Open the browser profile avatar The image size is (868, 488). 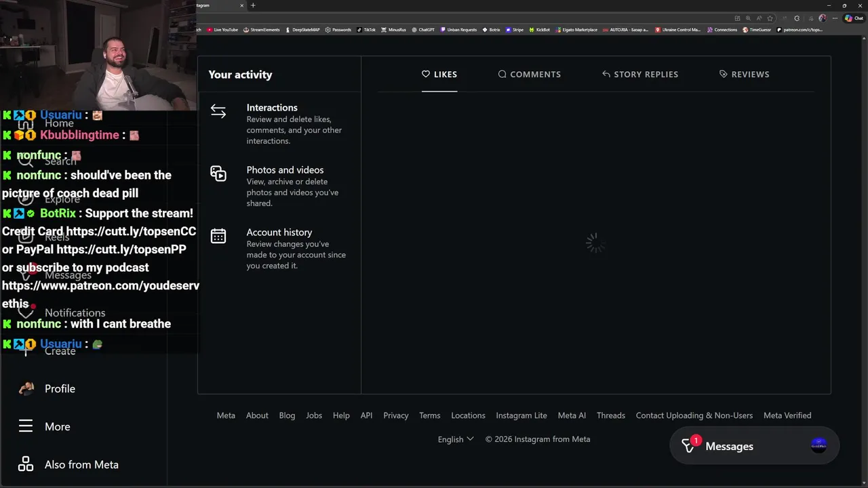[823, 18]
